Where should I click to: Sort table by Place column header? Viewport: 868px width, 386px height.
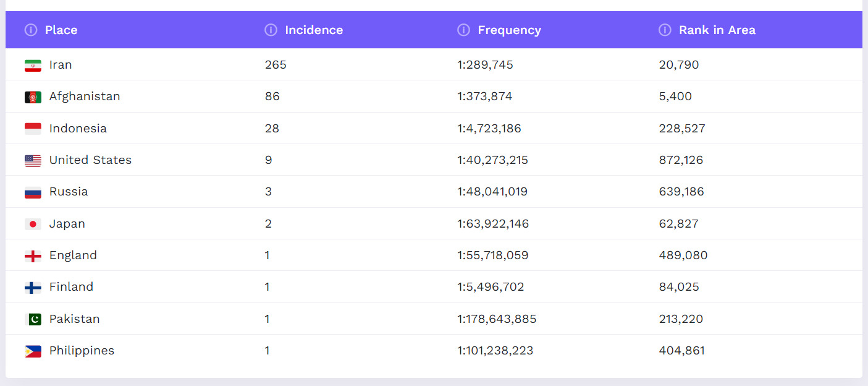click(61, 30)
